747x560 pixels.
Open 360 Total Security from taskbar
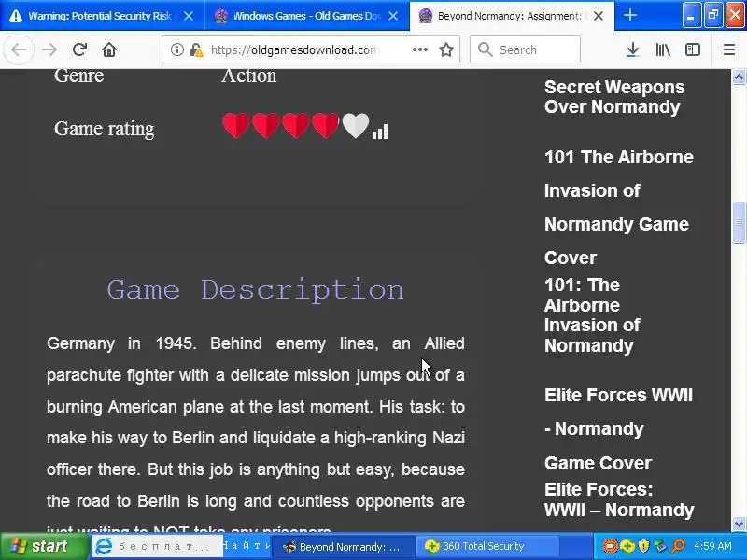[x=486, y=546]
